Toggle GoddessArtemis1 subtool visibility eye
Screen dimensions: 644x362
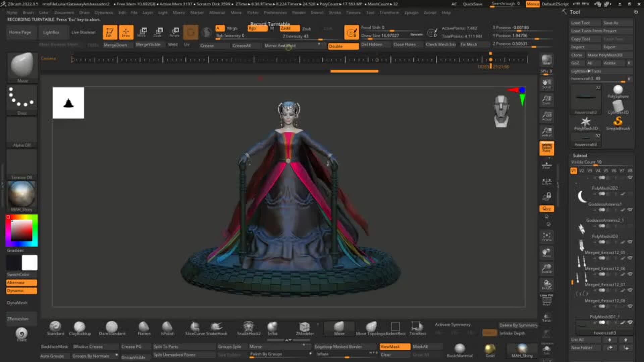630,210
